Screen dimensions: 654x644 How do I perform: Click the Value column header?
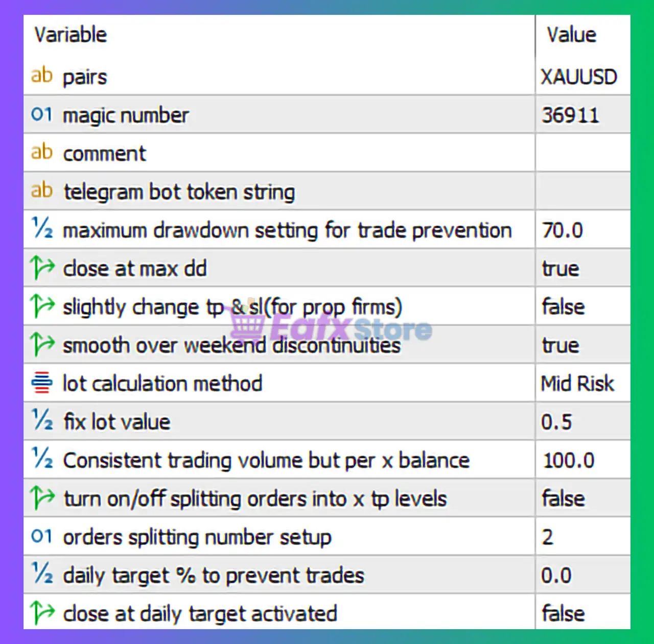click(571, 35)
